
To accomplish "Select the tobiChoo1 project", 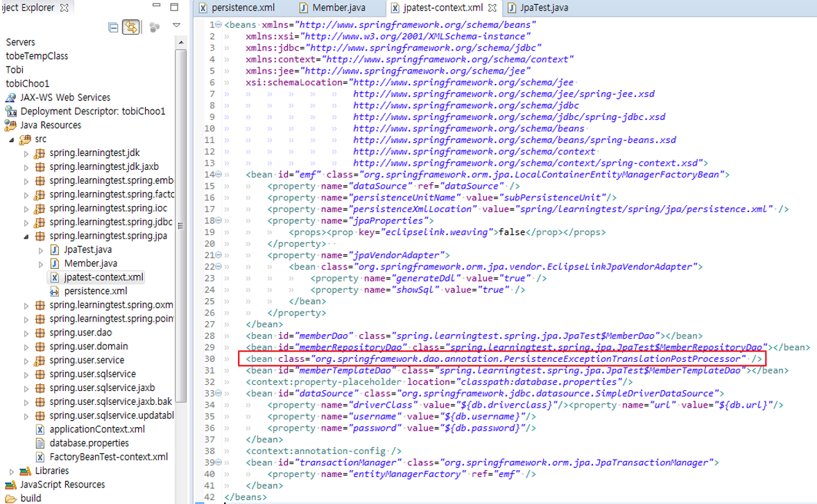I will [27, 83].
